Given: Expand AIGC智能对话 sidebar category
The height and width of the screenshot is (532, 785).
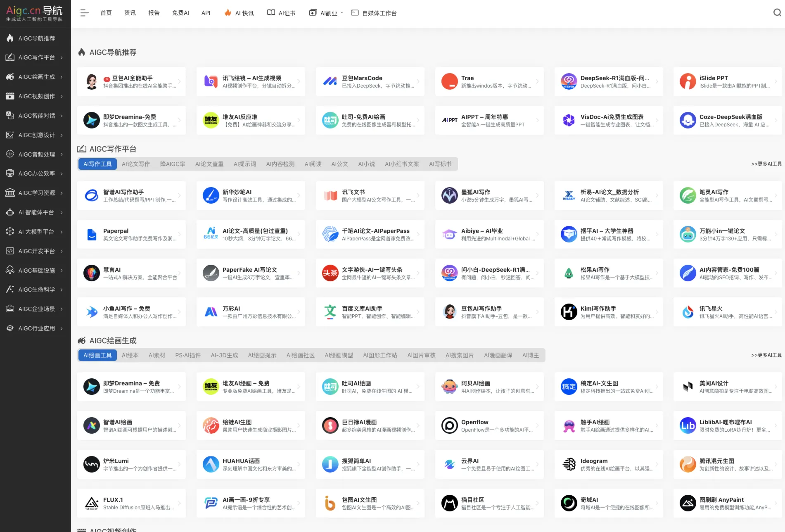Looking at the screenshot, I should point(35,116).
